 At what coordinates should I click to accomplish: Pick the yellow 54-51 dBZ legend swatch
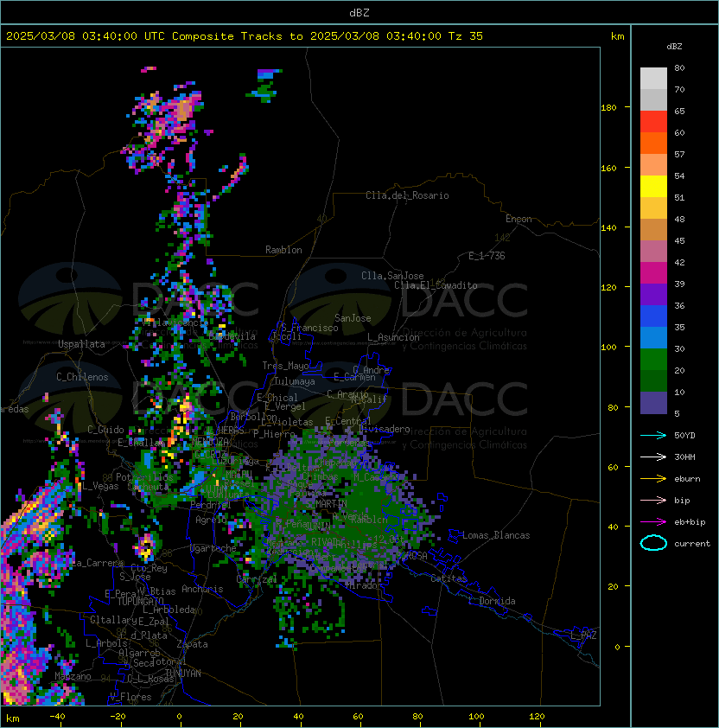point(653,187)
